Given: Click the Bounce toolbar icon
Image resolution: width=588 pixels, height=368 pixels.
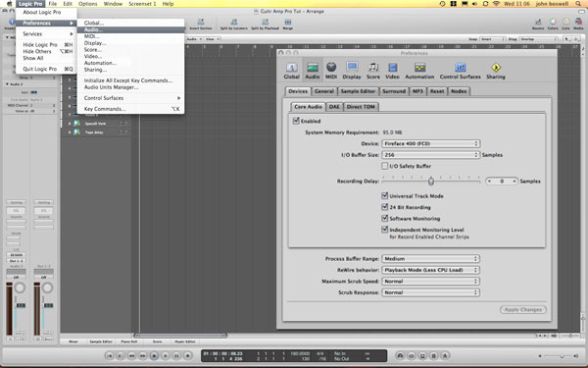Looking at the screenshot, I should tap(538, 23).
